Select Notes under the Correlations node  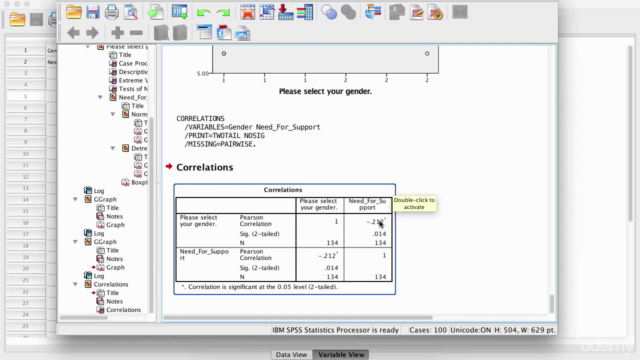click(109, 301)
